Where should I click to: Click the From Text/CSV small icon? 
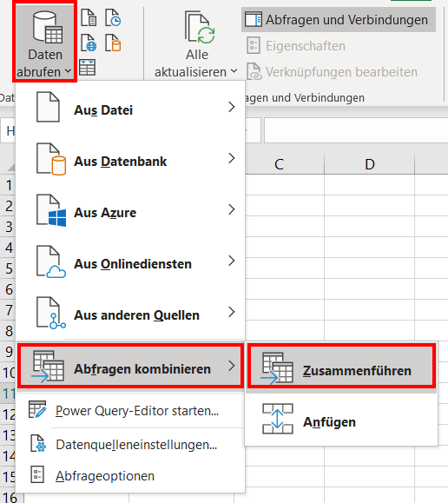[89, 17]
